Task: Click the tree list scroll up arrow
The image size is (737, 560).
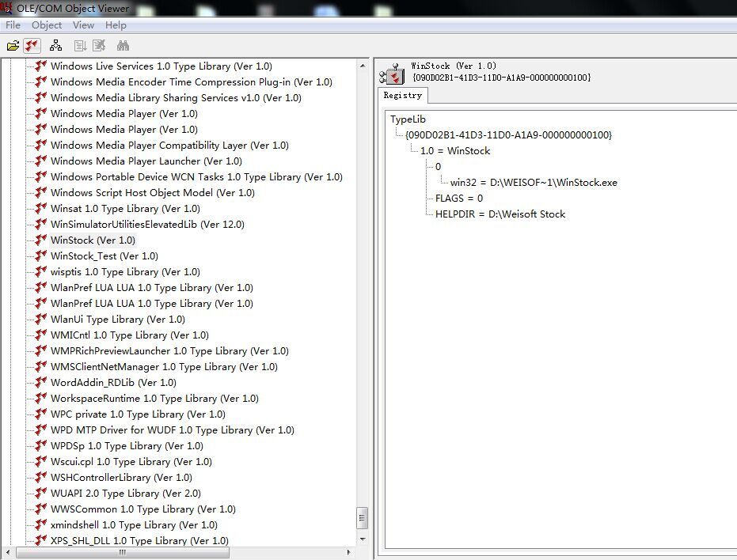Action: (363, 66)
